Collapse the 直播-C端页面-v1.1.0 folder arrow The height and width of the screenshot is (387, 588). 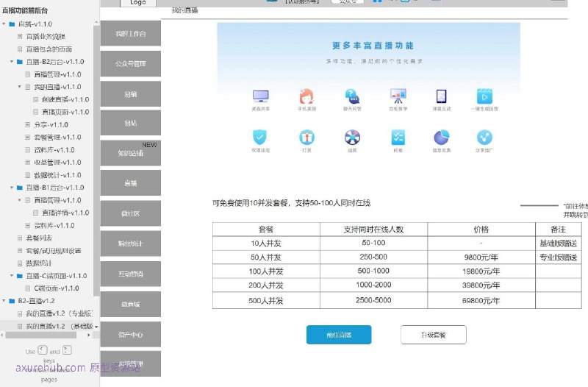pyautogui.click(x=12, y=275)
